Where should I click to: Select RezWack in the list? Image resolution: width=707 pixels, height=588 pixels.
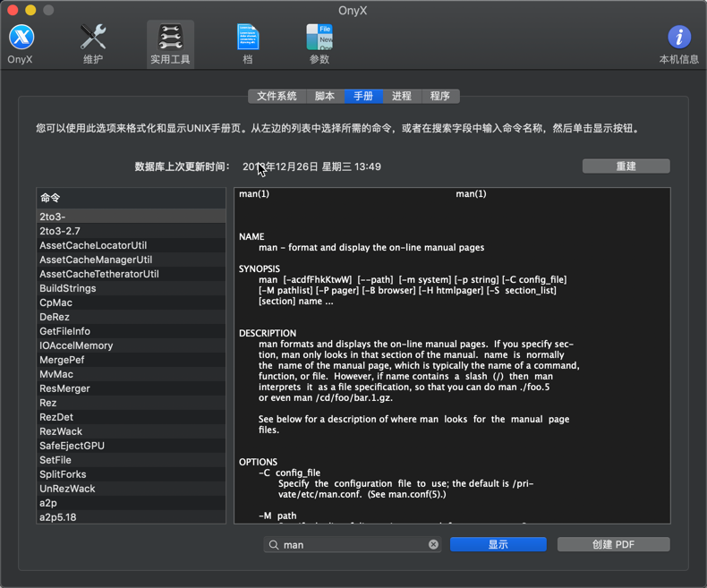pyautogui.click(x=131, y=431)
